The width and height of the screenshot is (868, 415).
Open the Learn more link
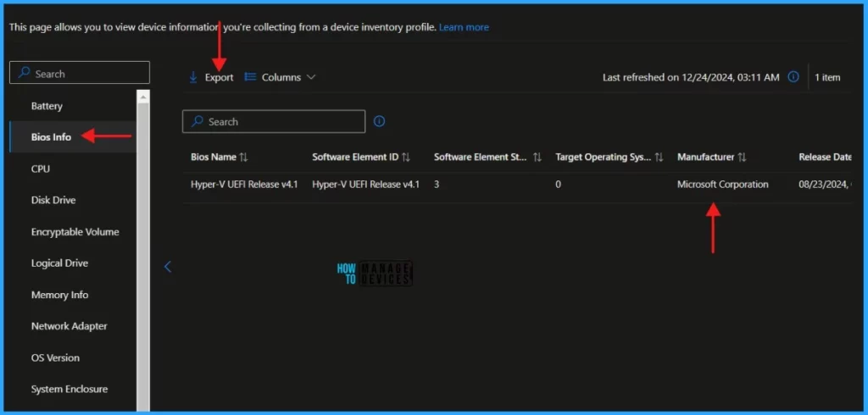pos(464,27)
